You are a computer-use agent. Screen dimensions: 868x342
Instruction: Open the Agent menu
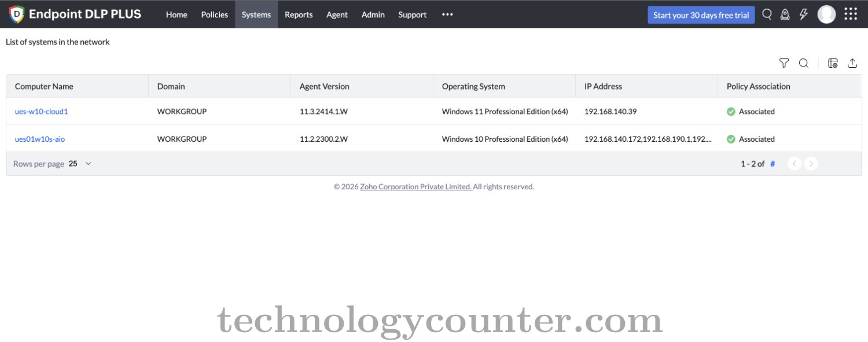[337, 14]
